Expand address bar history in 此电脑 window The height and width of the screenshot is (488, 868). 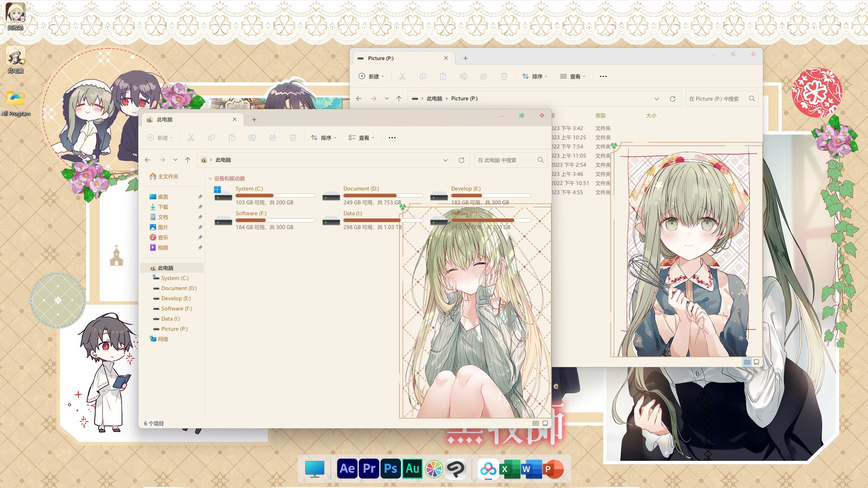tap(446, 160)
